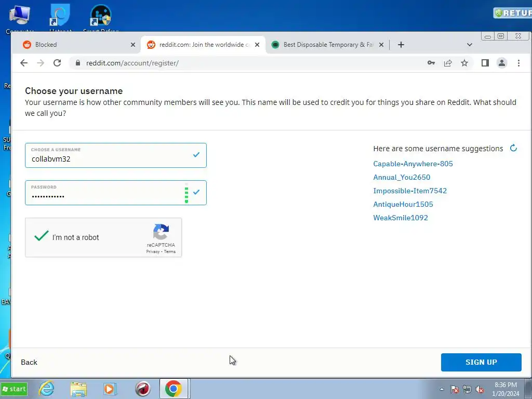Click the SIGN UP button
The width and height of the screenshot is (532, 399).
pyautogui.click(x=481, y=362)
